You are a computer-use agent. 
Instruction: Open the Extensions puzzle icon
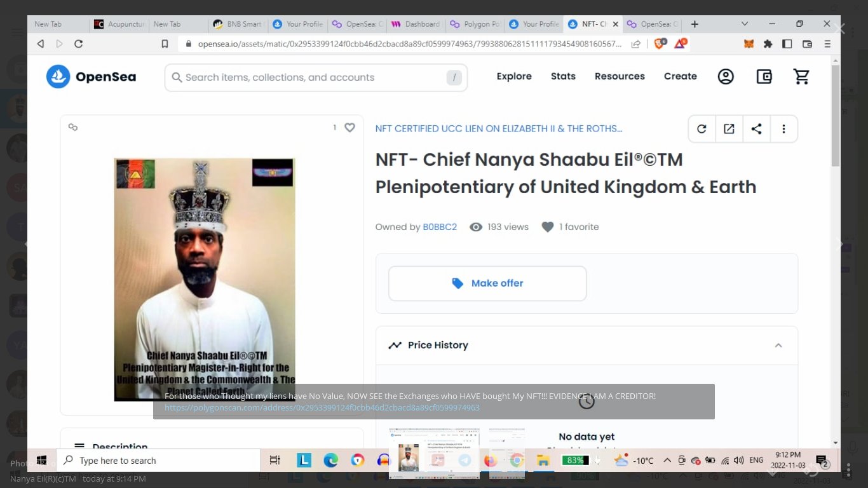(x=768, y=44)
